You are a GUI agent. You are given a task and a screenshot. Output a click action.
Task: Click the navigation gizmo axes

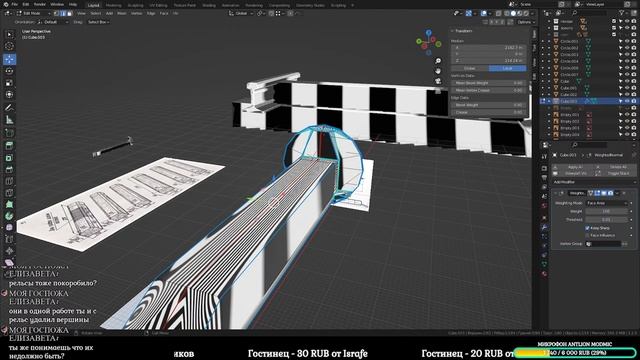(429, 42)
